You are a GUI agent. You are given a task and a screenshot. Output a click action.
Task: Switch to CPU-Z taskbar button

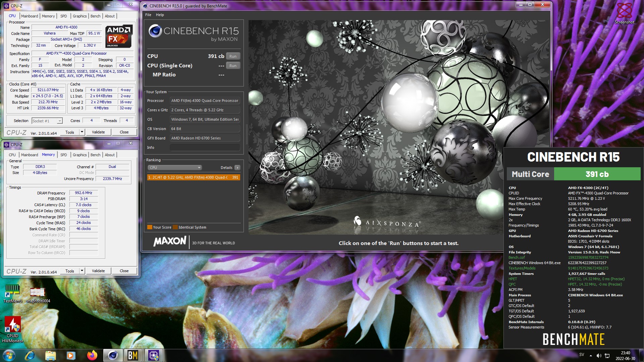(x=154, y=355)
